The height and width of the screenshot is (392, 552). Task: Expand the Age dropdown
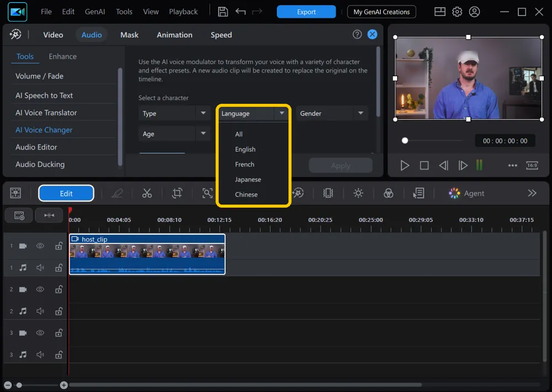[x=174, y=134]
